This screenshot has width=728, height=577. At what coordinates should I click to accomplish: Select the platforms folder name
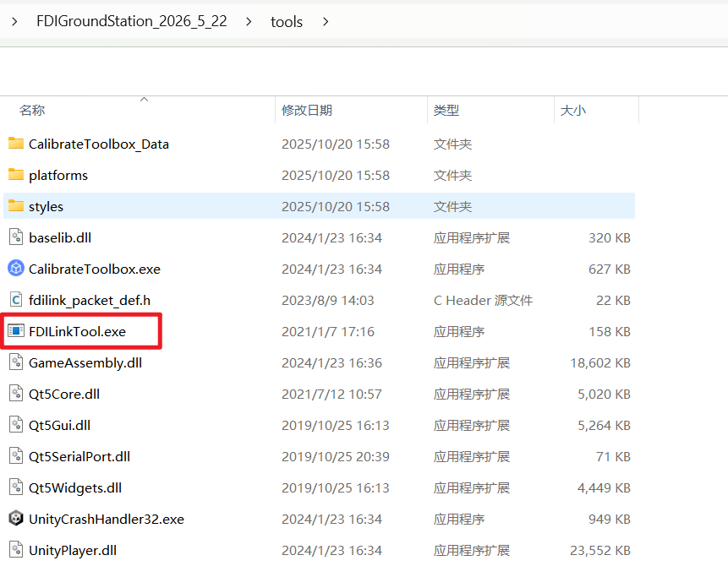pyautogui.click(x=58, y=176)
